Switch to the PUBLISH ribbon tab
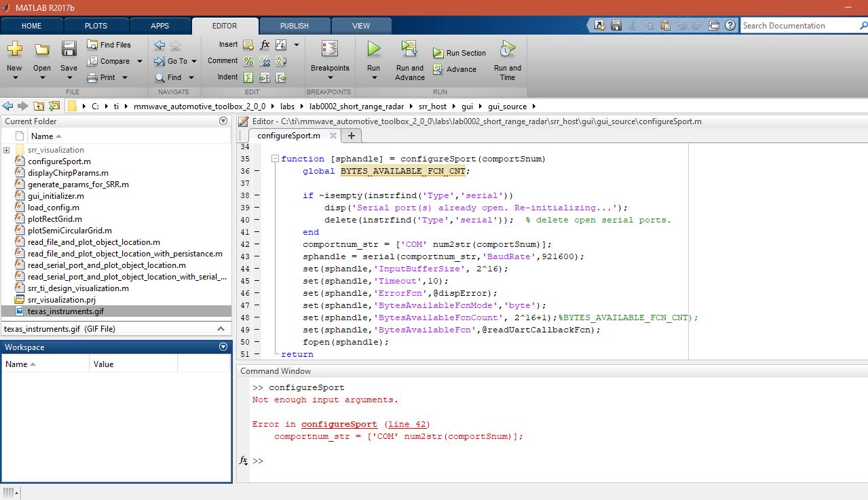The height and width of the screenshot is (500, 868). pyautogui.click(x=295, y=26)
